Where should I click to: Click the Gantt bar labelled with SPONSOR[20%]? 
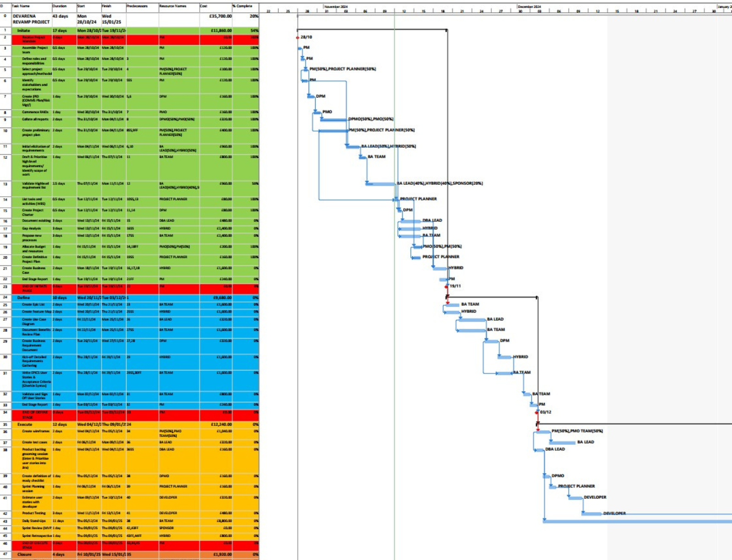[381, 184]
